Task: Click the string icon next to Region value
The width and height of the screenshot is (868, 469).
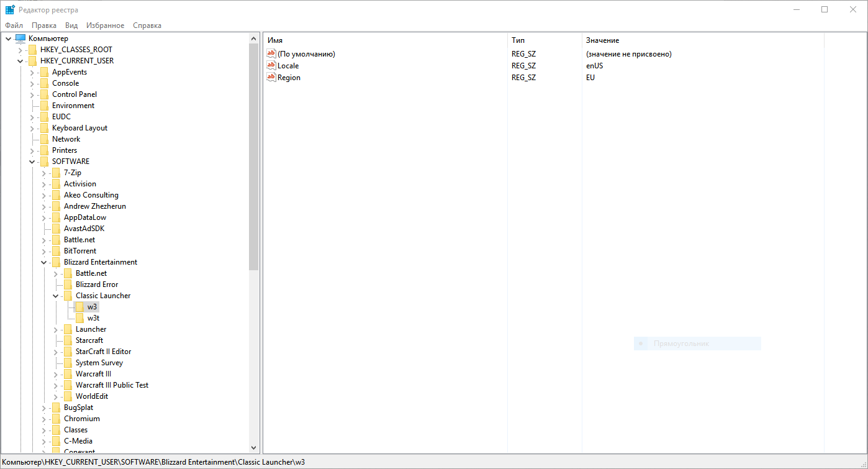Action: tap(271, 77)
